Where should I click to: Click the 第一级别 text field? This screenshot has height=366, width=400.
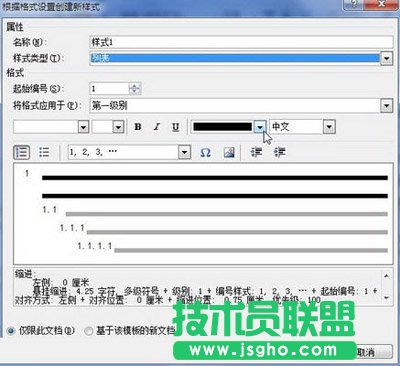[x=235, y=106]
